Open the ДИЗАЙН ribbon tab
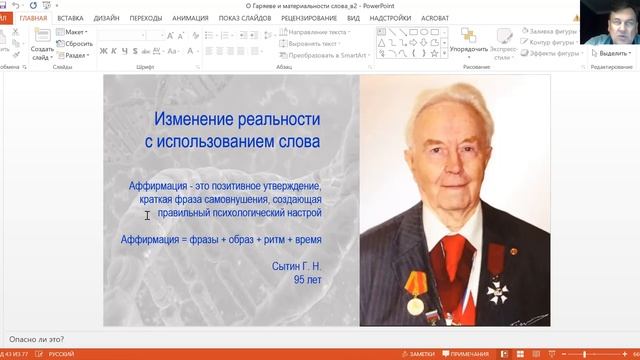The width and height of the screenshot is (640, 360). point(107,18)
